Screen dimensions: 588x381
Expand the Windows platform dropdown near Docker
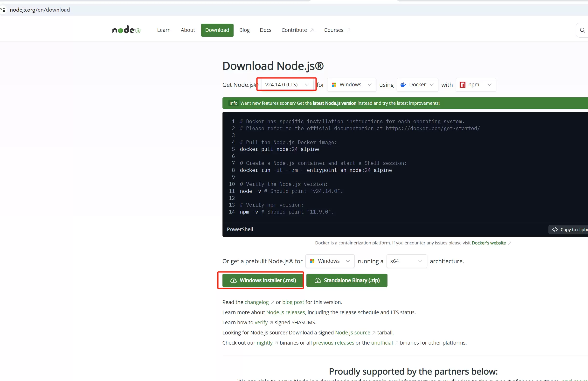351,85
